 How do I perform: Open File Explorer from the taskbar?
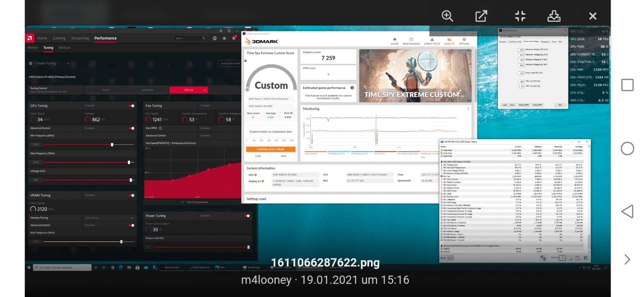click(129, 267)
